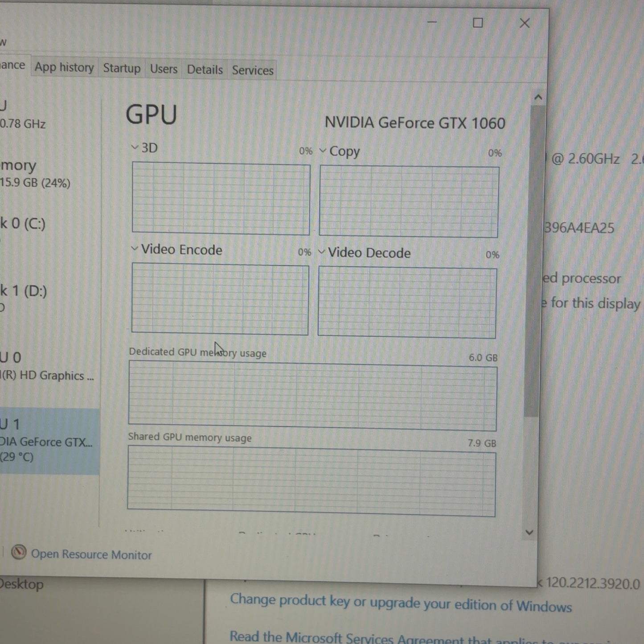The image size is (644, 644).
Task: Close the Task Manager window
Action: pyautogui.click(x=525, y=23)
